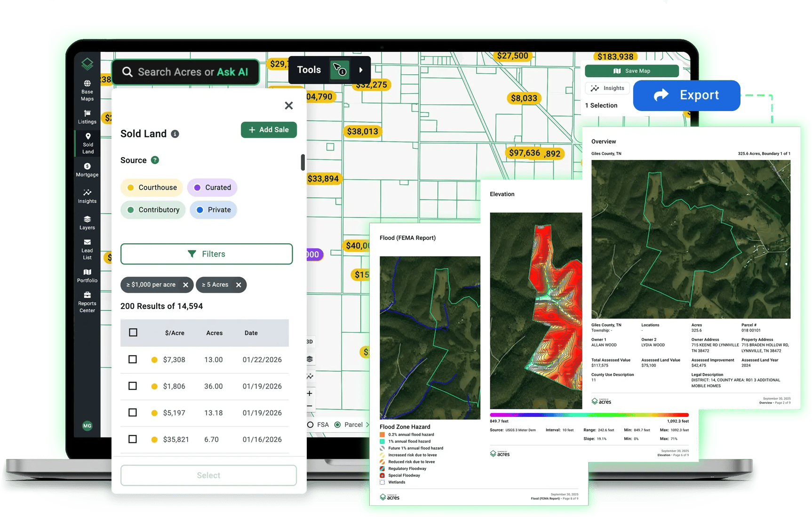The width and height of the screenshot is (812, 517).
Task: Click the blue Export button
Action: 686,95
